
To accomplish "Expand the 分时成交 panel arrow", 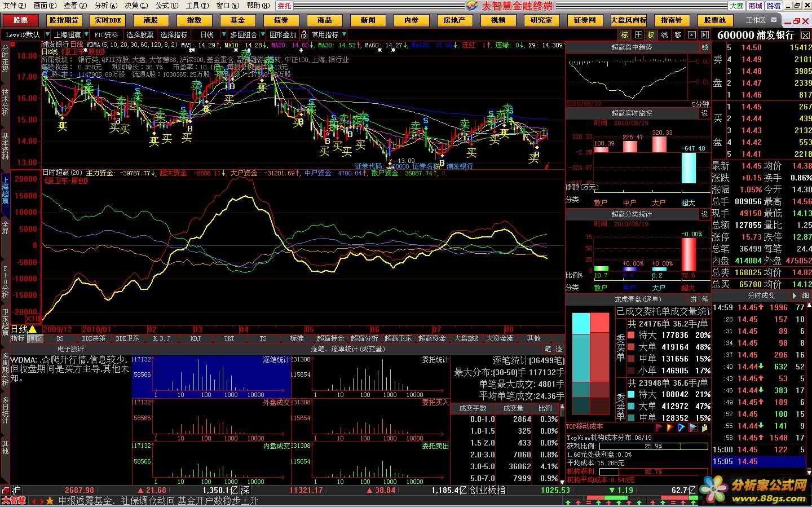I will click(x=794, y=296).
